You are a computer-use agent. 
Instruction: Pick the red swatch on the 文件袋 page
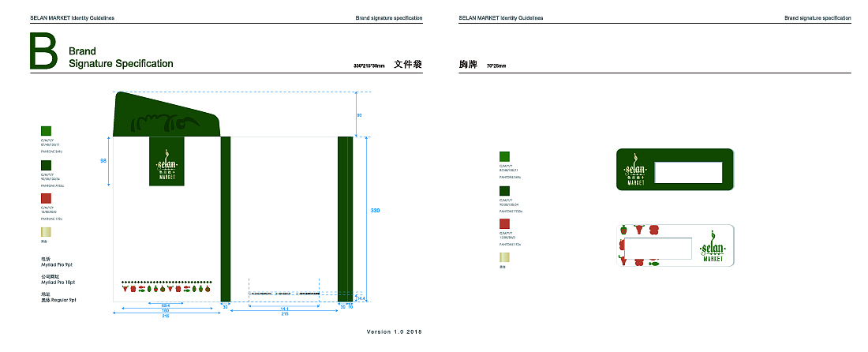(x=46, y=198)
